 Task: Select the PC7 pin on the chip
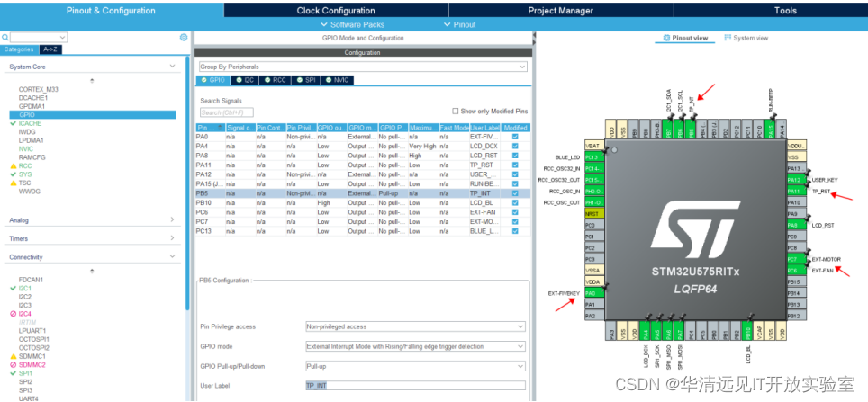click(797, 259)
